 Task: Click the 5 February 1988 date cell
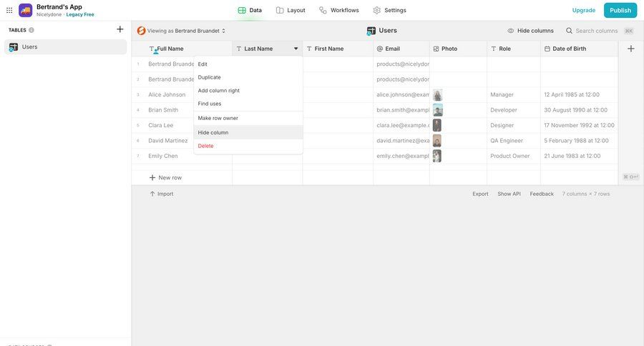point(579,140)
